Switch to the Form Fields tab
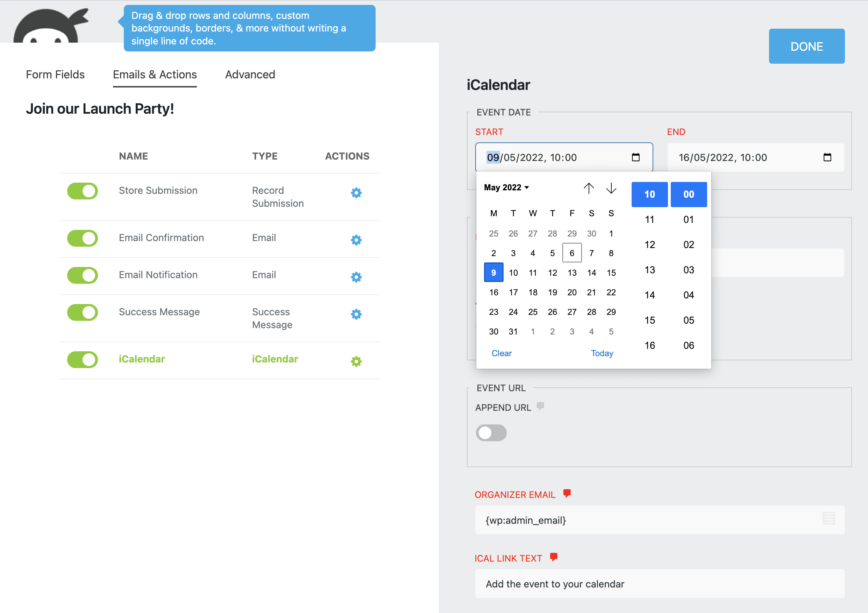 click(55, 75)
